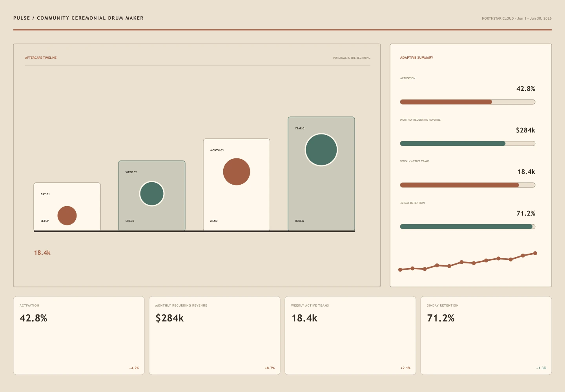
Task: Click the "MEND" stage label
Action: point(214,221)
